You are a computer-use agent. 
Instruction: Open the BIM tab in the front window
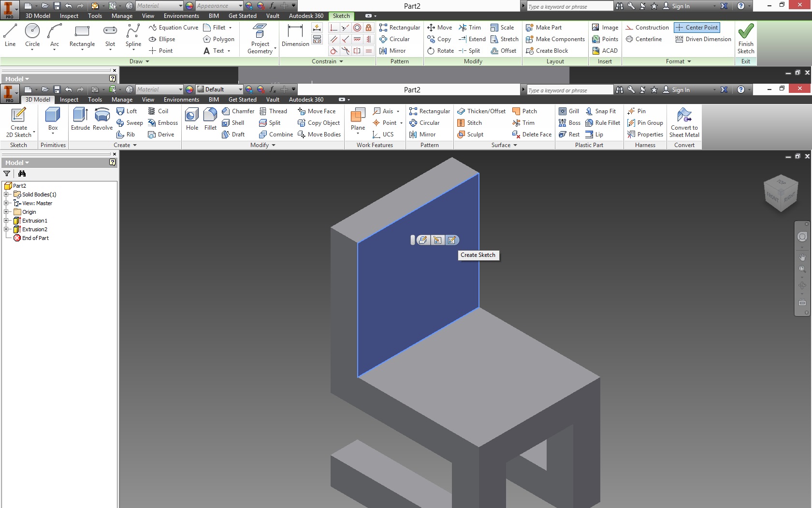[x=214, y=100]
